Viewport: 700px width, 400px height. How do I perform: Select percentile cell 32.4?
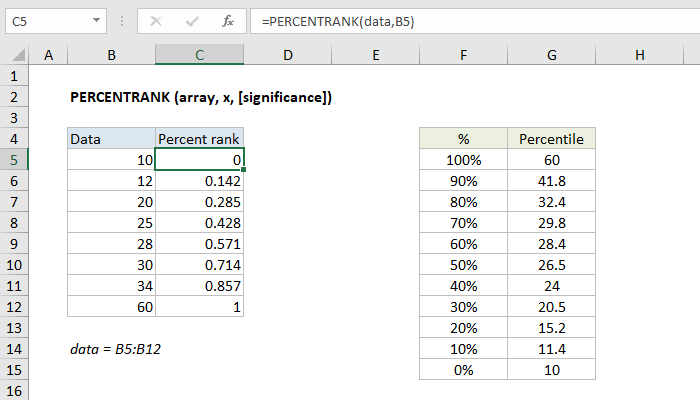(x=552, y=202)
